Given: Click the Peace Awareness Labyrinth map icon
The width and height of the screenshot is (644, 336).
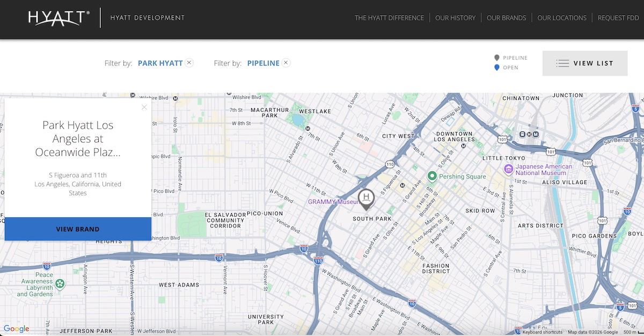Looking at the screenshot, I should pos(60,283).
